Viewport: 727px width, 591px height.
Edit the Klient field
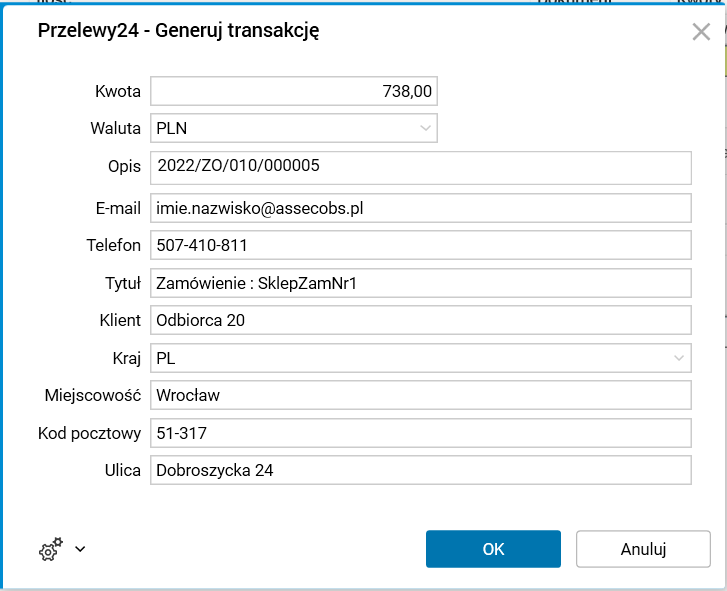point(421,320)
